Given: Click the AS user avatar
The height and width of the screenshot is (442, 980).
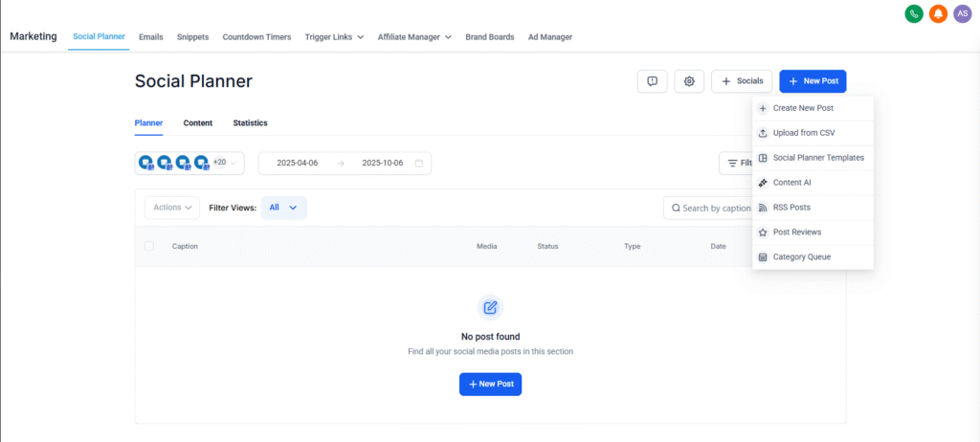Looking at the screenshot, I should tap(963, 13).
